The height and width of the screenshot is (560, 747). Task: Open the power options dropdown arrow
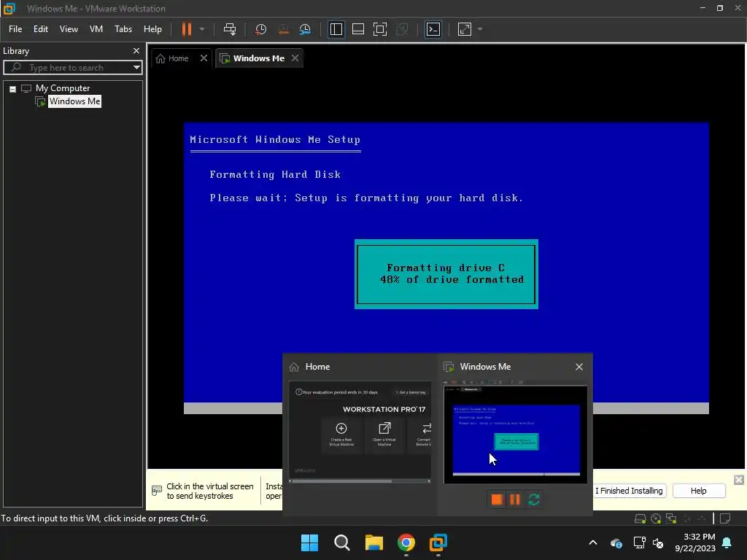202,29
